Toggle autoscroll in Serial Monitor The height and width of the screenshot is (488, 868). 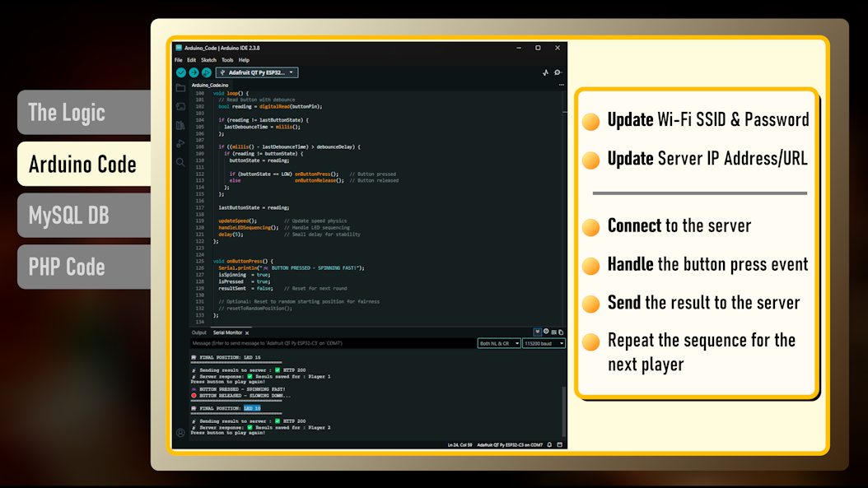tap(537, 332)
